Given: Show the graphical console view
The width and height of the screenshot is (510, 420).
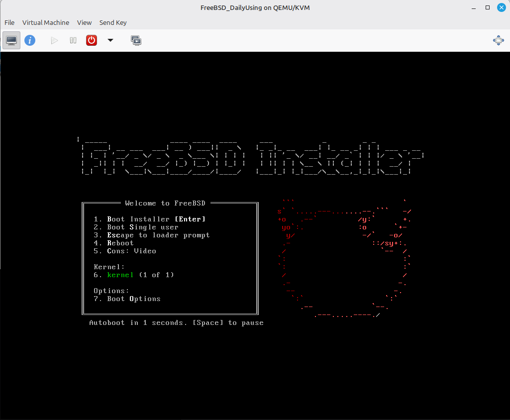Looking at the screenshot, I should (11, 40).
